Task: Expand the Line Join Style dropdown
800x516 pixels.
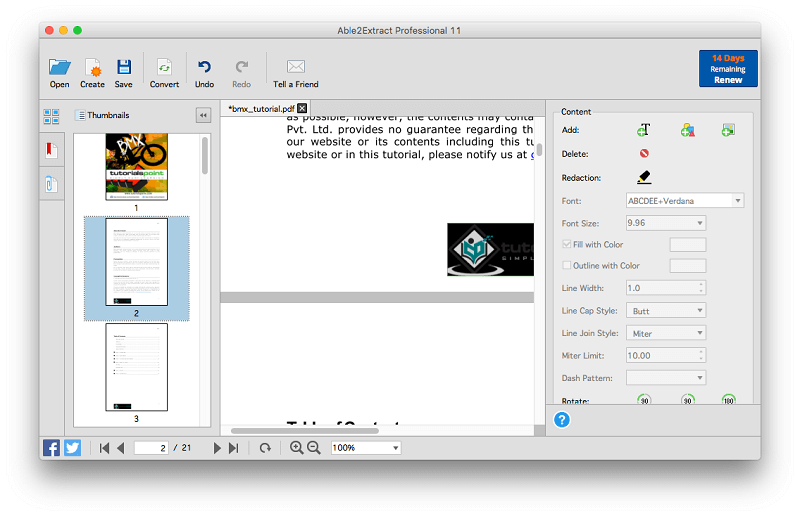Action: [666, 333]
